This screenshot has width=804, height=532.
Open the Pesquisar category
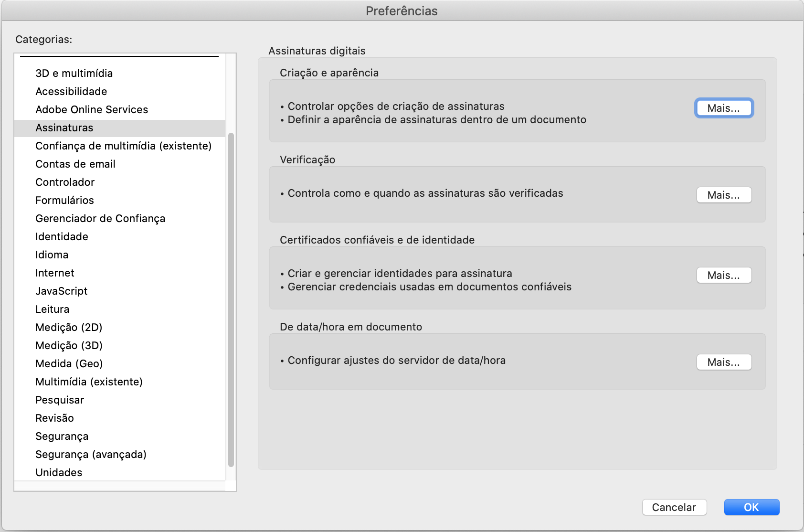120,400
